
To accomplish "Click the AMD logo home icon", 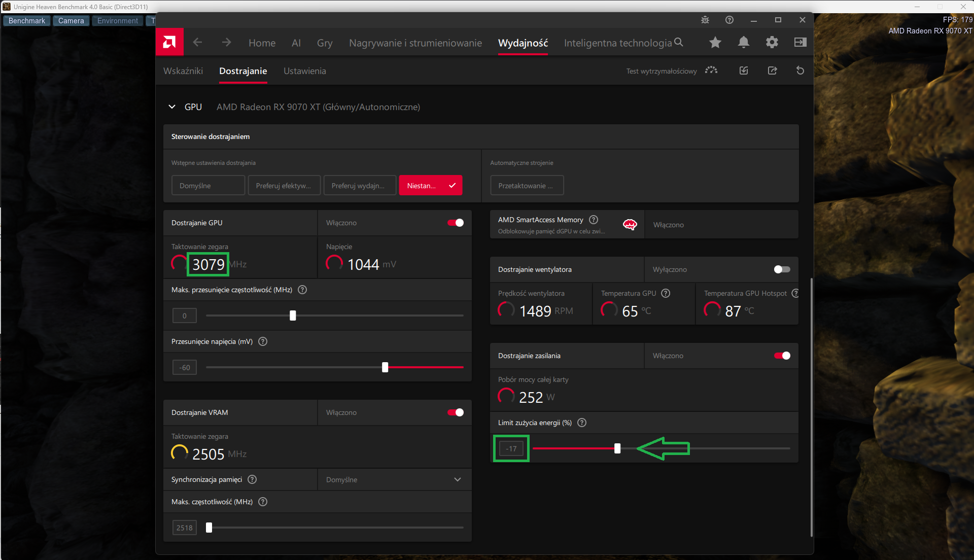I will click(x=169, y=43).
